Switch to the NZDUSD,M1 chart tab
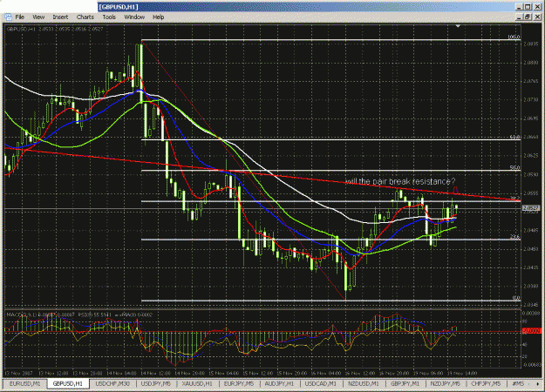The image size is (545, 392). (x=364, y=383)
